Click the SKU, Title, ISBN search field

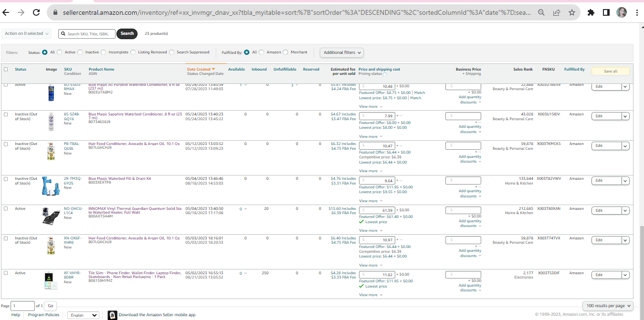(x=87, y=34)
